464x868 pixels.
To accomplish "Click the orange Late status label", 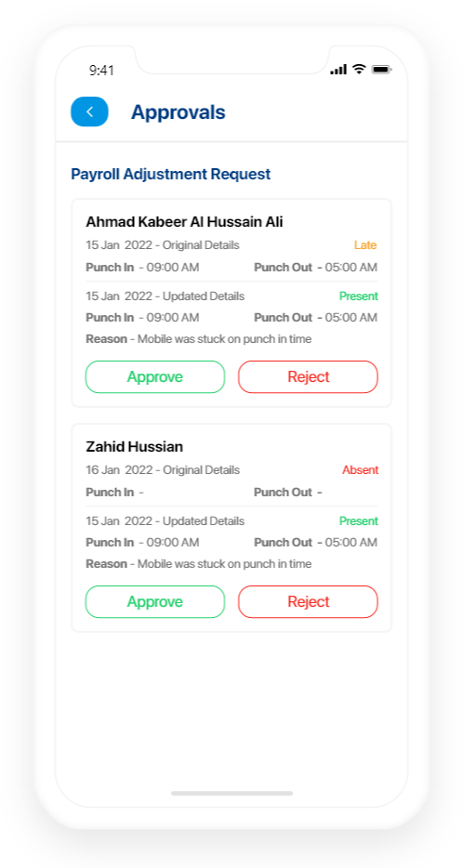I will point(365,245).
